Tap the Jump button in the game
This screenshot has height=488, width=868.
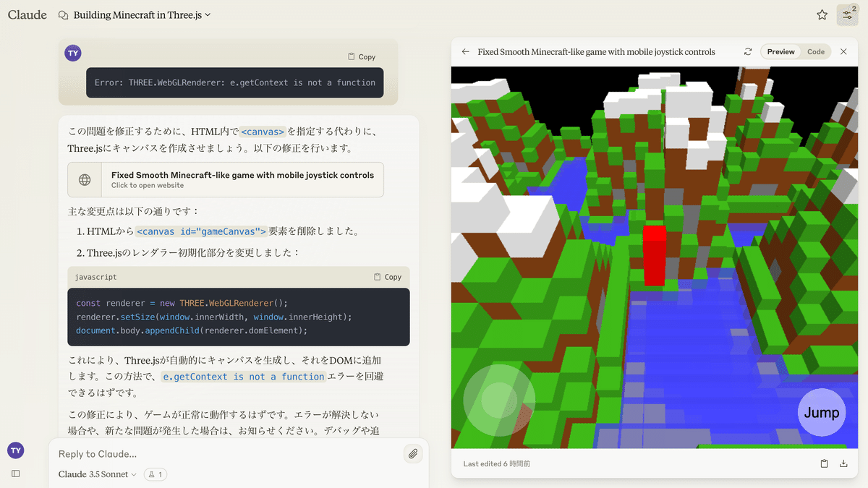click(822, 413)
